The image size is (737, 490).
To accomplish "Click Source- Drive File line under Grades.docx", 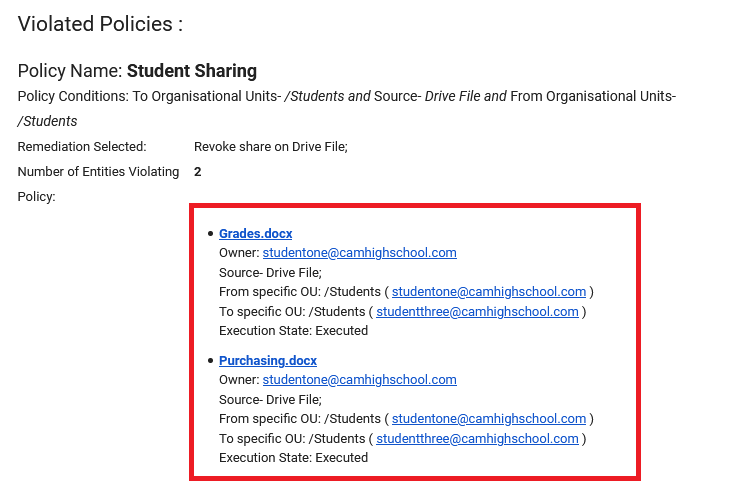I will tap(270, 273).
